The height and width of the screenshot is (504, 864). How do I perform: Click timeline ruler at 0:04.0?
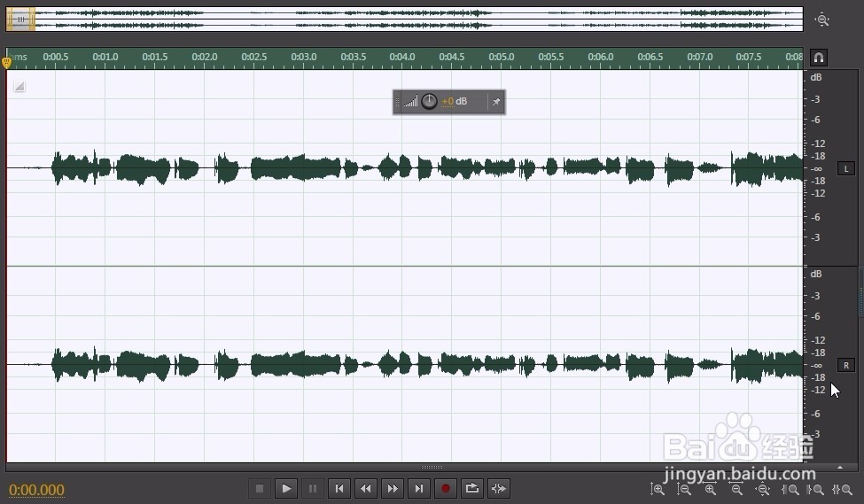point(402,57)
